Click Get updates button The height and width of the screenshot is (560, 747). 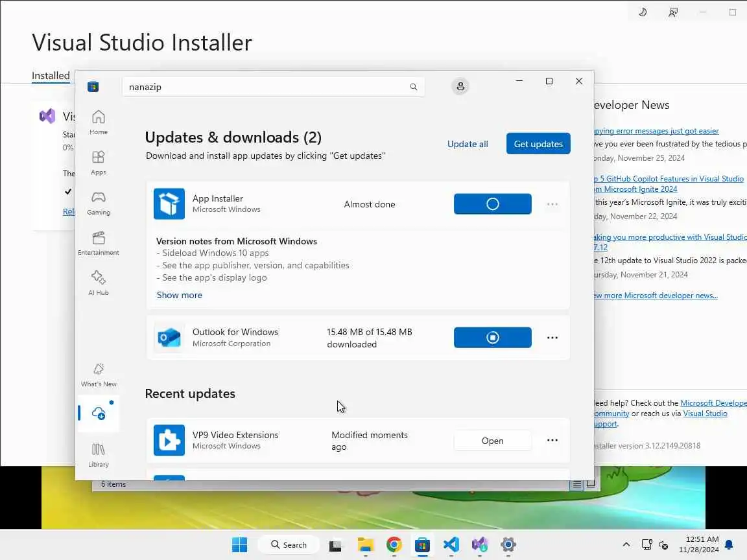[x=538, y=144]
